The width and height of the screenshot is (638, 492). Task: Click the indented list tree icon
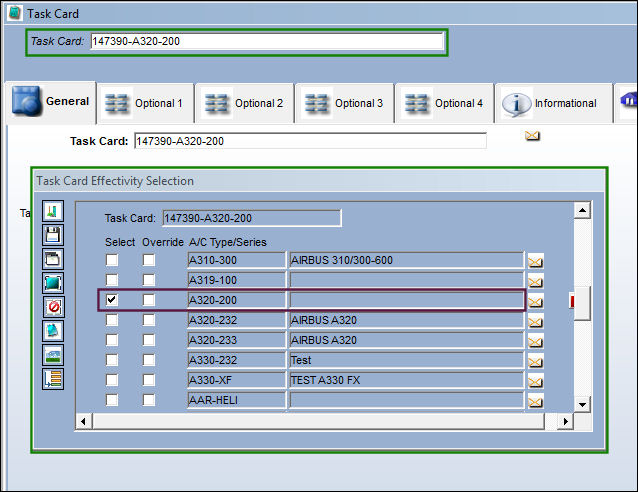coord(53,379)
